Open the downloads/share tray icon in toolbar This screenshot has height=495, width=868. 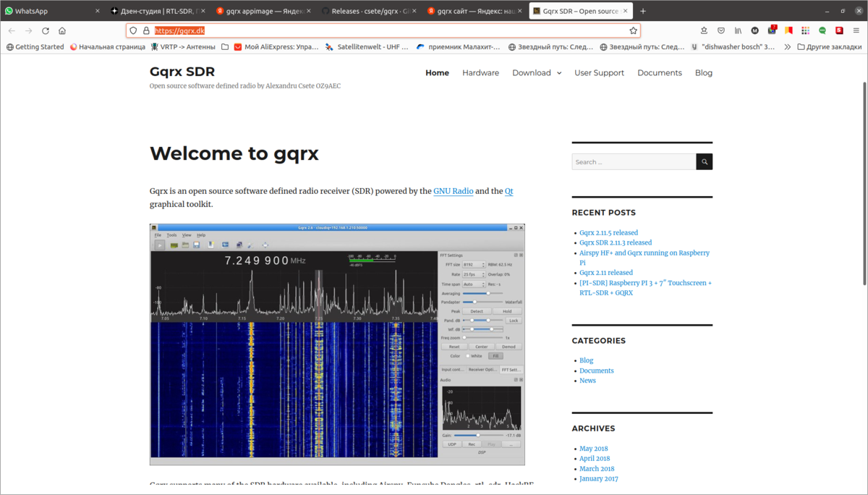coord(705,30)
